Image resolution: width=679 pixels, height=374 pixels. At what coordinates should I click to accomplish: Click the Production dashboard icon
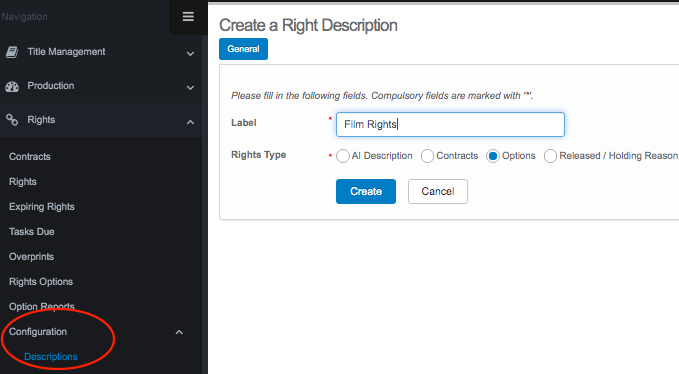pyautogui.click(x=12, y=87)
